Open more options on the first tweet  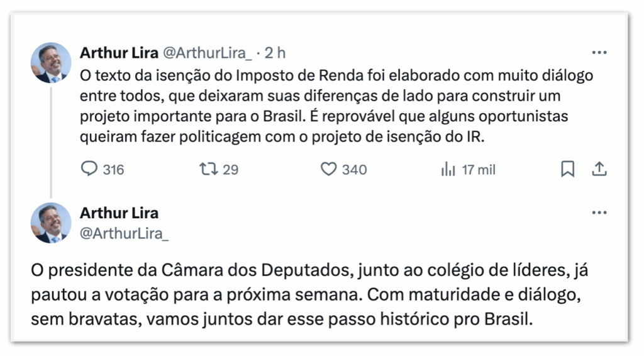point(599,53)
